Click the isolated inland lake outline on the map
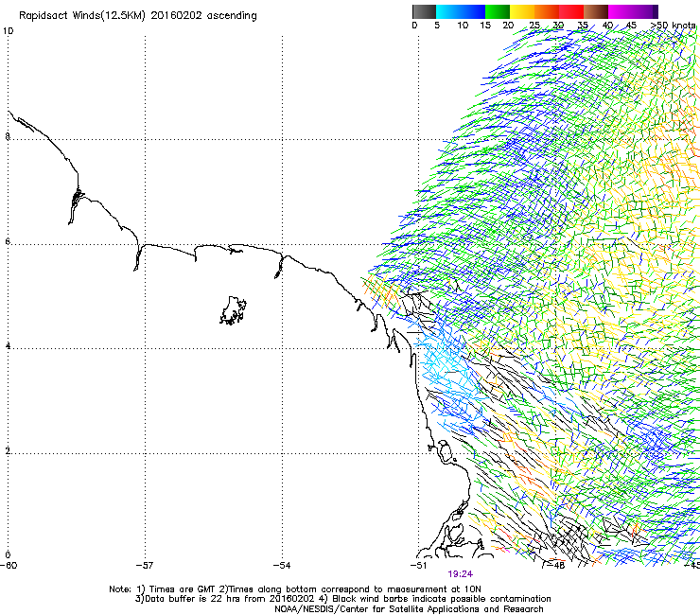 click(233, 310)
